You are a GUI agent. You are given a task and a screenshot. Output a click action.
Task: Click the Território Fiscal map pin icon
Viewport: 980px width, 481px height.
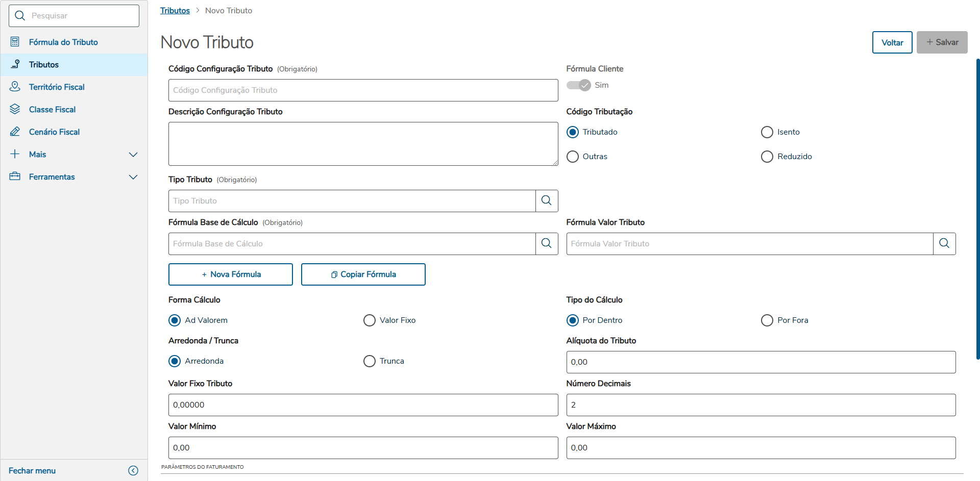[x=15, y=87]
